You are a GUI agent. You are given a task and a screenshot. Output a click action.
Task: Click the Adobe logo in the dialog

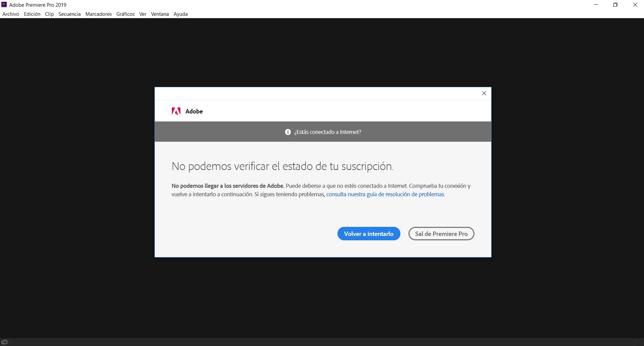[176, 111]
